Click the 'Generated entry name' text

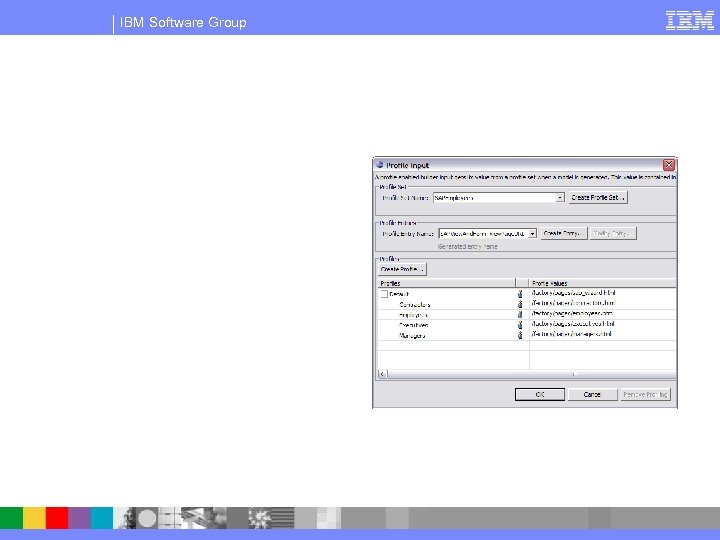point(467,247)
